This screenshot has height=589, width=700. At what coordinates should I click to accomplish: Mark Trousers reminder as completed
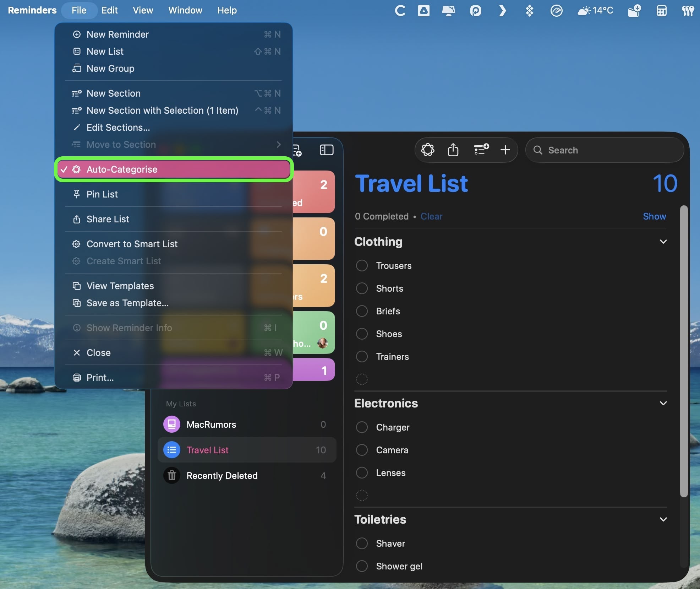click(362, 265)
